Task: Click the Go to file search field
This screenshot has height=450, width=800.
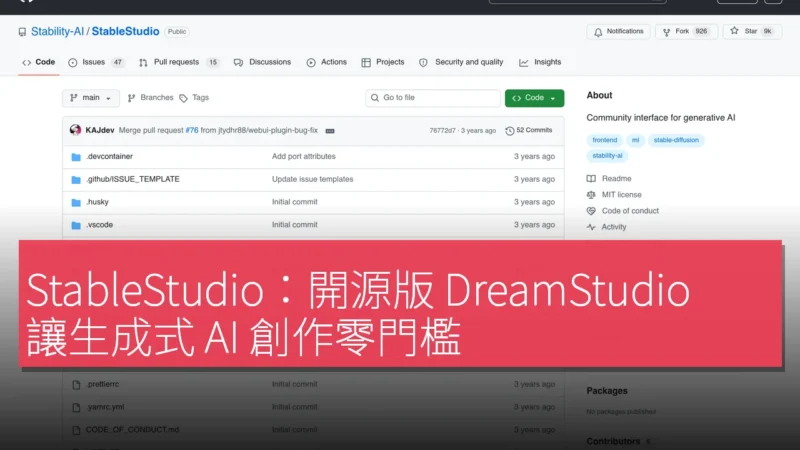Action: pyautogui.click(x=433, y=98)
